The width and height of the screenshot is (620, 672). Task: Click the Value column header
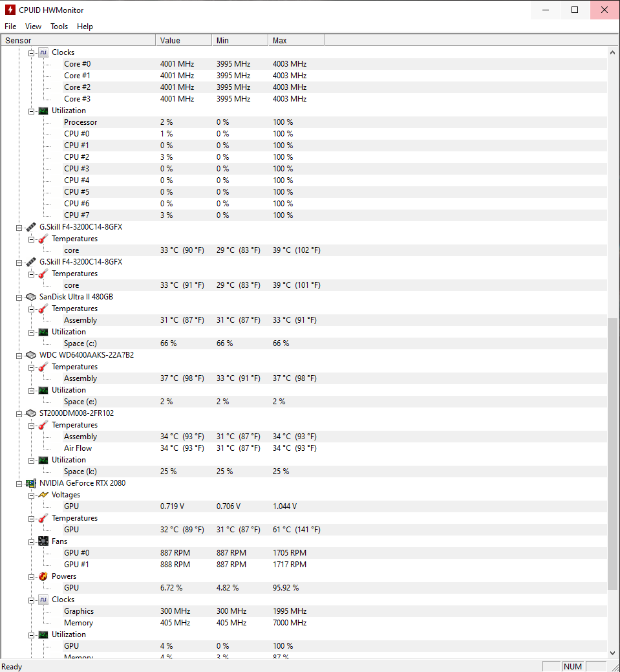184,40
